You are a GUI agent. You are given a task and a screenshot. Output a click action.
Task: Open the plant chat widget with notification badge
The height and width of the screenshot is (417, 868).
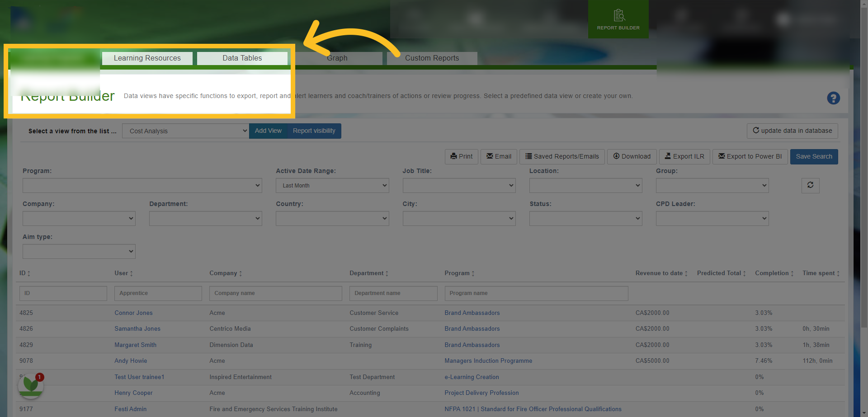31,385
